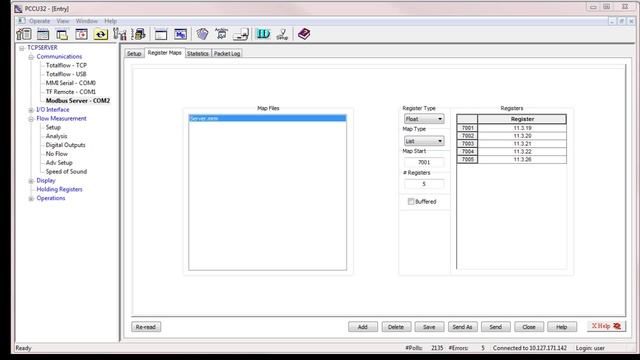Select Totalflow - USB in tree
Viewport: 640px width, 360px height.
coord(66,74)
